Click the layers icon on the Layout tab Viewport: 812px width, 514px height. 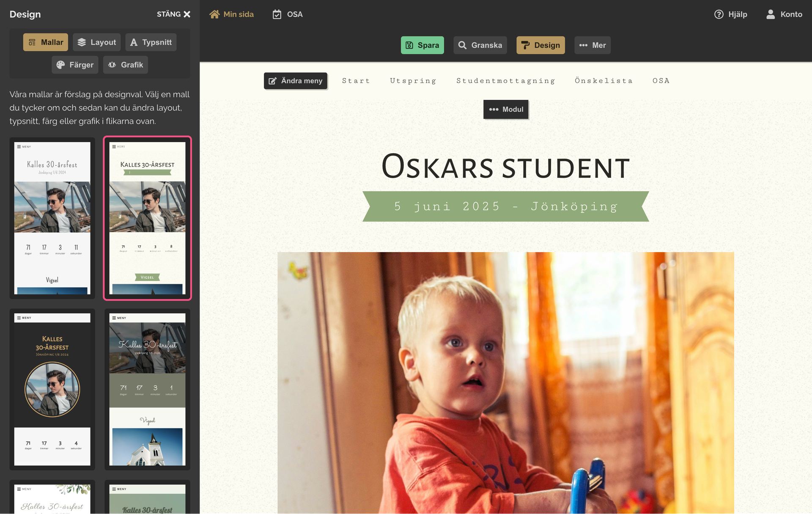[x=82, y=42]
